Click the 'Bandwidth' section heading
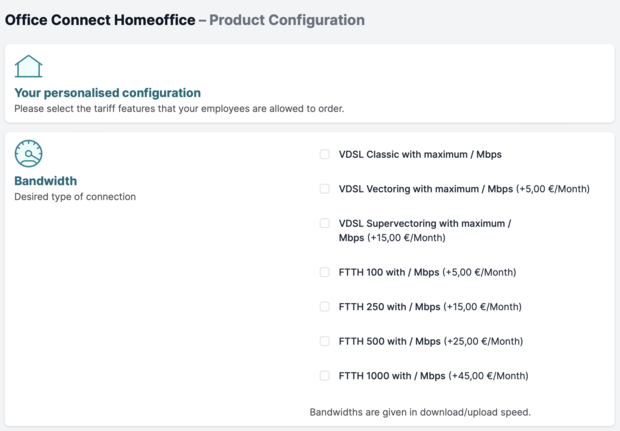 click(45, 181)
